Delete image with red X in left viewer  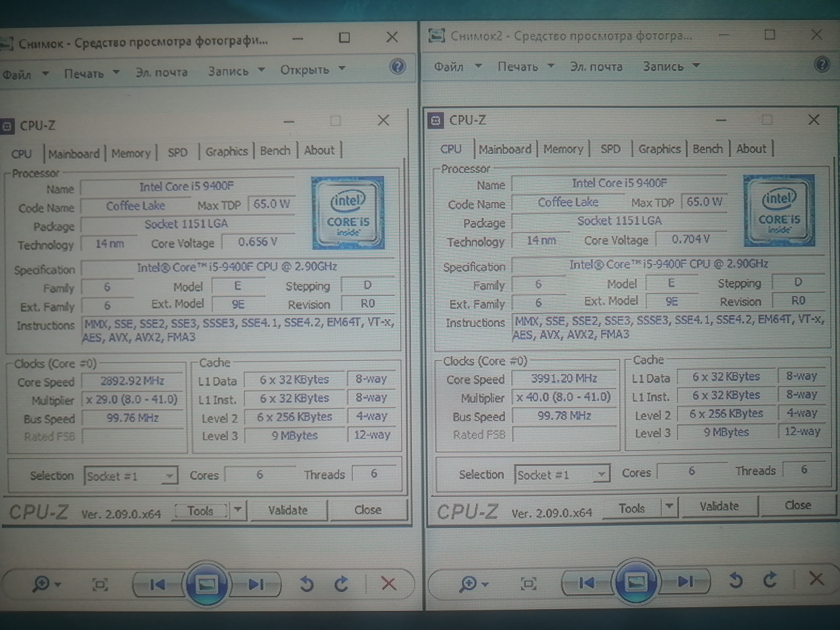coord(388,583)
